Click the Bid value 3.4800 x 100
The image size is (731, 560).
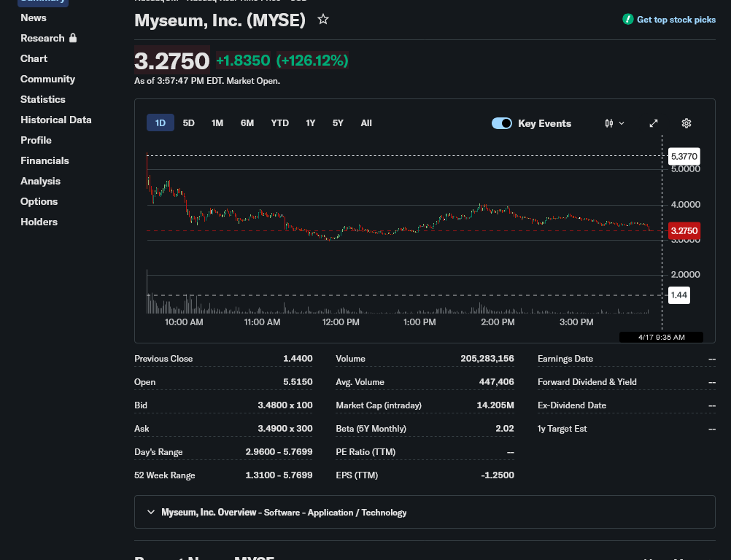[285, 405]
